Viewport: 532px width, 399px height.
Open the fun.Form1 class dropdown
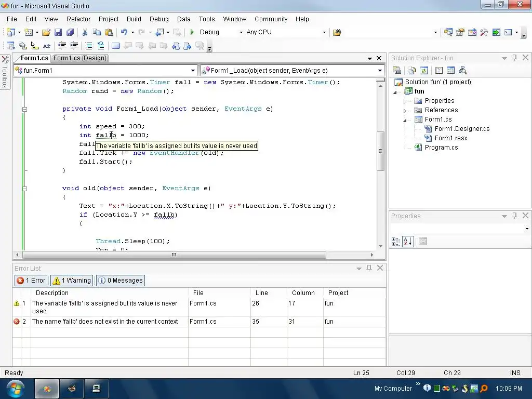pyautogui.click(x=193, y=71)
